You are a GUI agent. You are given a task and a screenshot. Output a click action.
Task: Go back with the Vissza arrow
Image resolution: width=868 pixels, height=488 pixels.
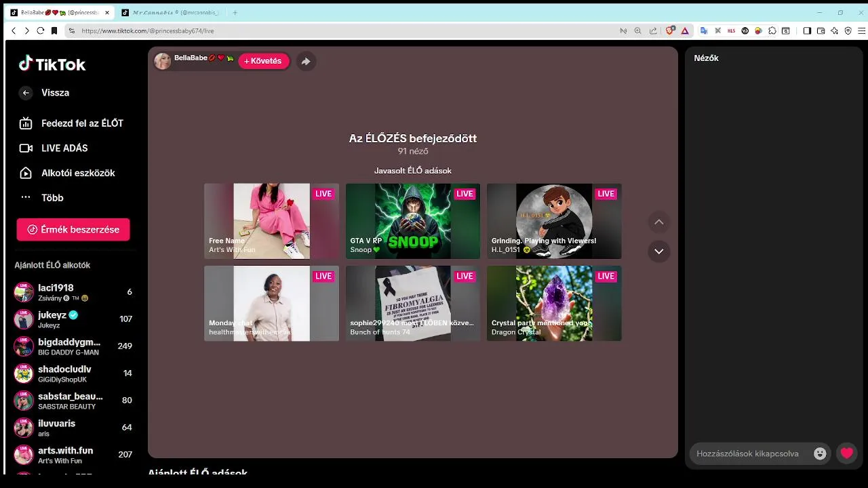pyautogui.click(x=26, y=93)
